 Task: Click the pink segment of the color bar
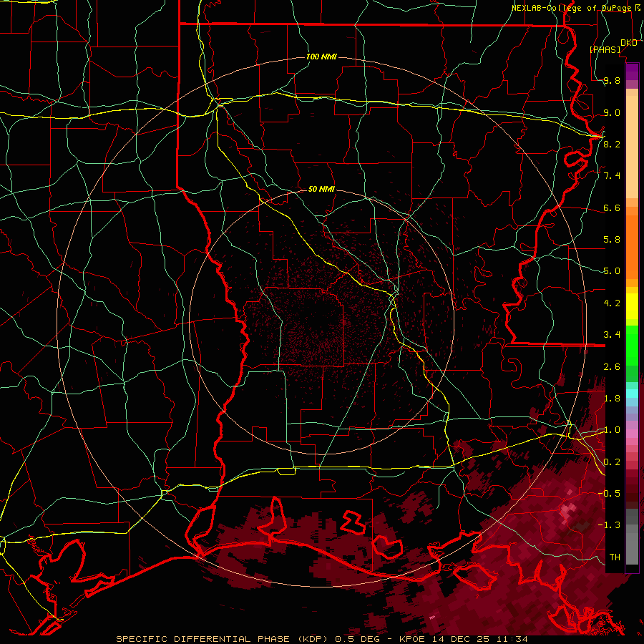coord(632,434)
